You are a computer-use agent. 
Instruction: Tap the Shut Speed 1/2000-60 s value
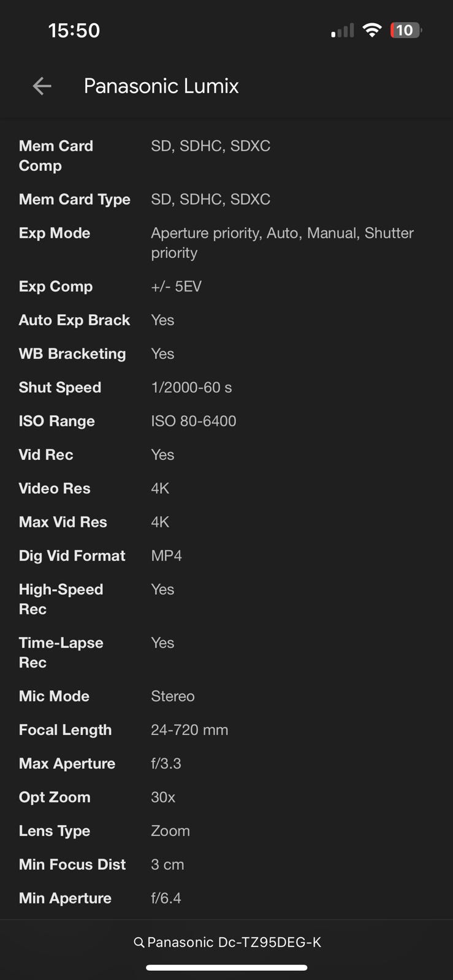click(191, 387)
